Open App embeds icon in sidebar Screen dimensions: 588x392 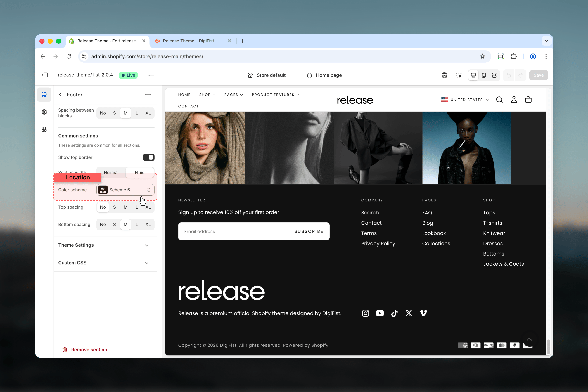pyautogui.click(x=44, y=129)
